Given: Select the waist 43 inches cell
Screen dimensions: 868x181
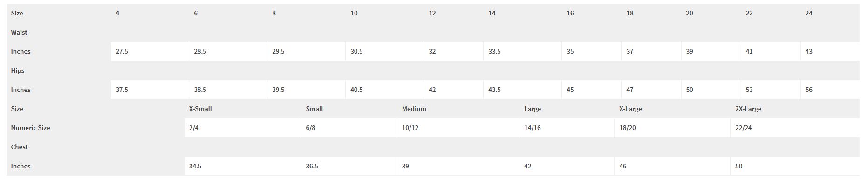Looking at the screenshot, I should [x=830, y=51].
